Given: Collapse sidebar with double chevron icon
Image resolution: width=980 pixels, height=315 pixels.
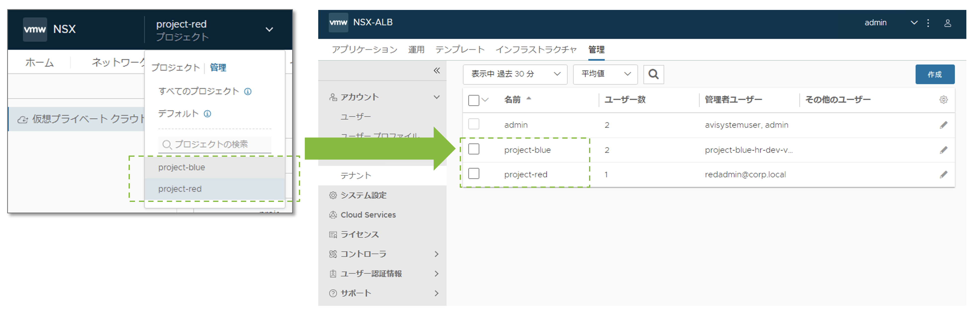Looking at the screenshot, I should 436,71.
